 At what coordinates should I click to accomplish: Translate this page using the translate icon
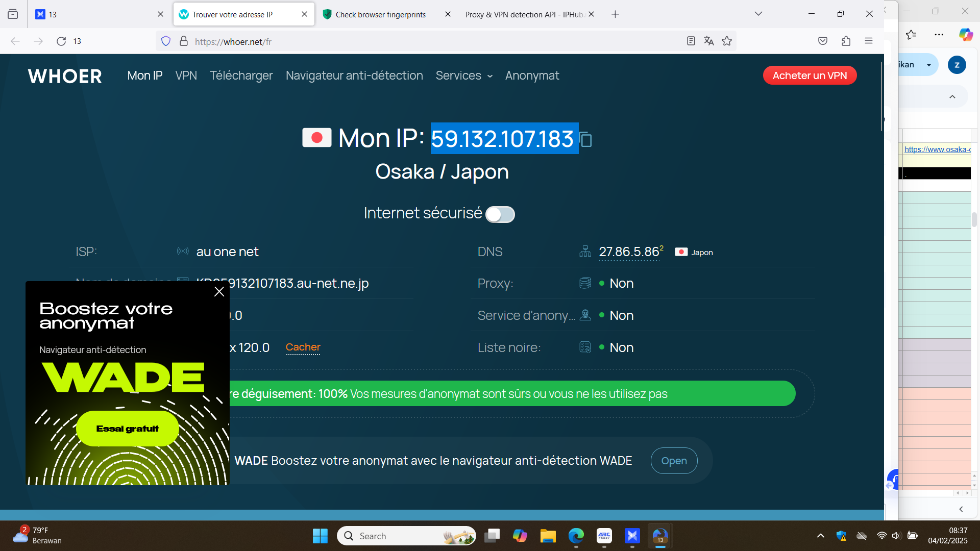709,41
